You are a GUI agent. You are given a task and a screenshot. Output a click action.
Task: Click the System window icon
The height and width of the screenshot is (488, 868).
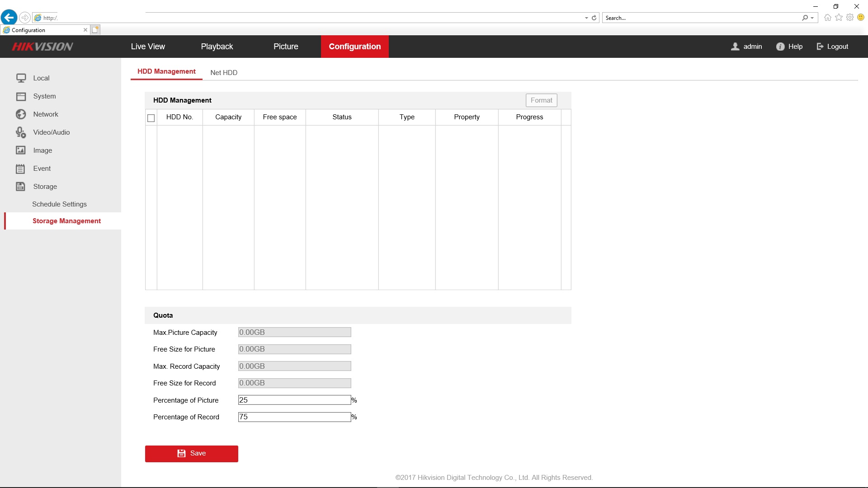(x=21, y=96)
